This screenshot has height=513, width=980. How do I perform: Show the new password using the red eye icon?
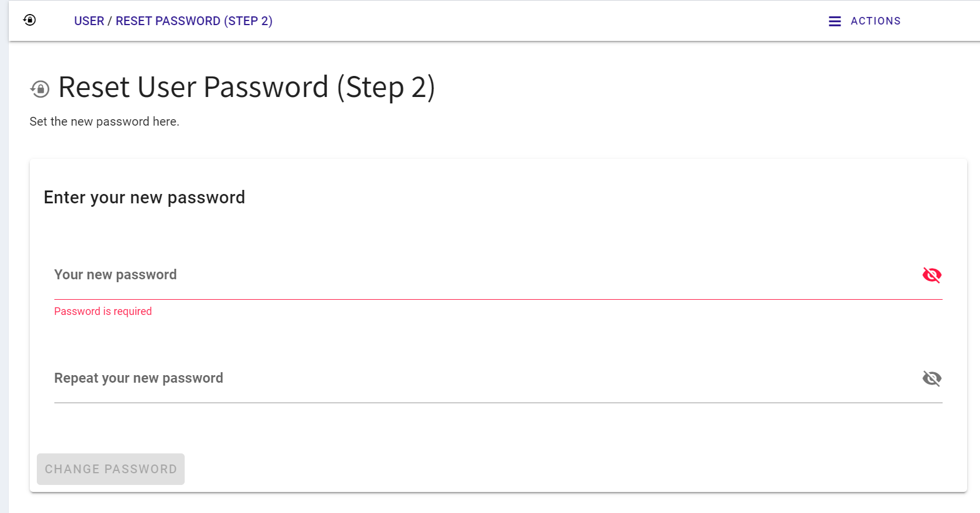point(931,275)
